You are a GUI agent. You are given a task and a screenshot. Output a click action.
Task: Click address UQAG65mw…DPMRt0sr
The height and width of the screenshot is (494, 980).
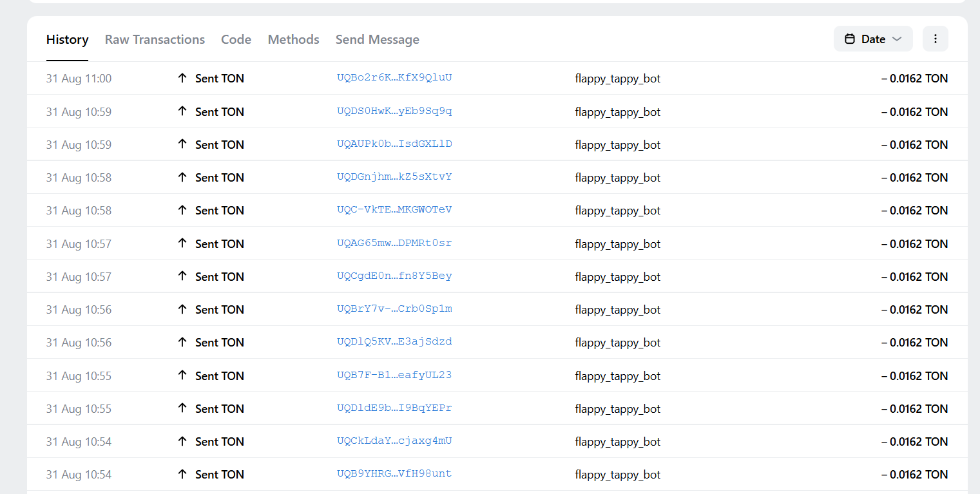point(394,243)
